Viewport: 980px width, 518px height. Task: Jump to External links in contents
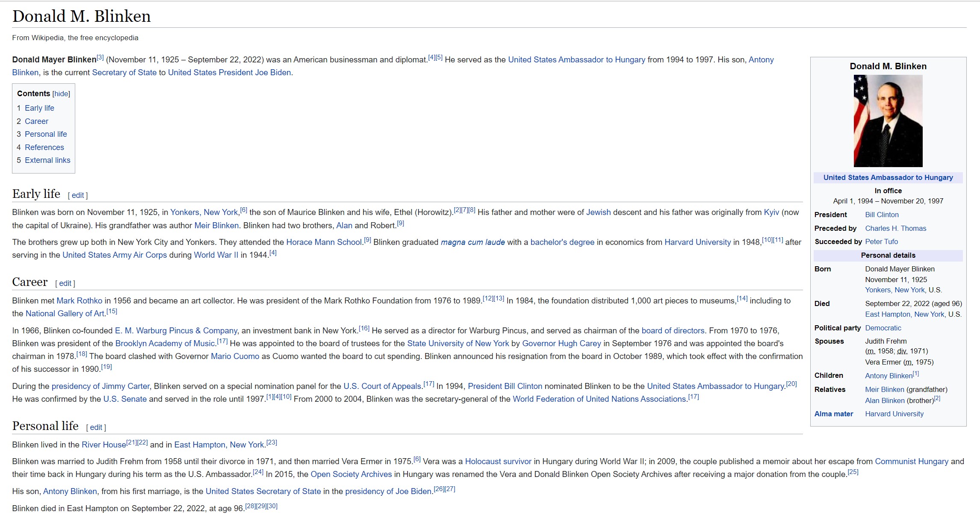click(47, 160)
